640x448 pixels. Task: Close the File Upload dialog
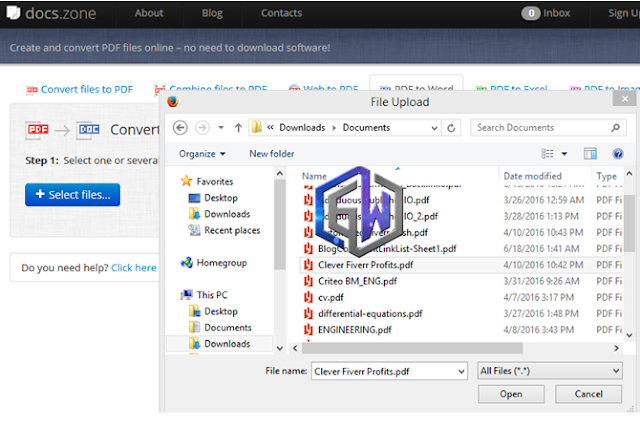pos(624,99)
